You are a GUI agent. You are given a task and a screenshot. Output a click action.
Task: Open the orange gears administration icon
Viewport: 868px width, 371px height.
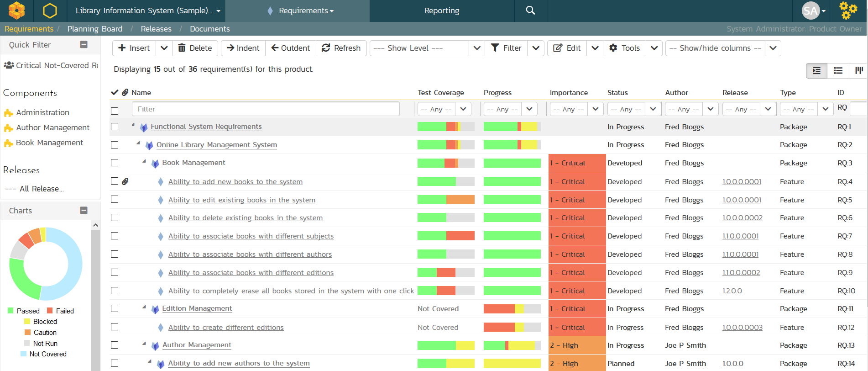pos(848,11)
